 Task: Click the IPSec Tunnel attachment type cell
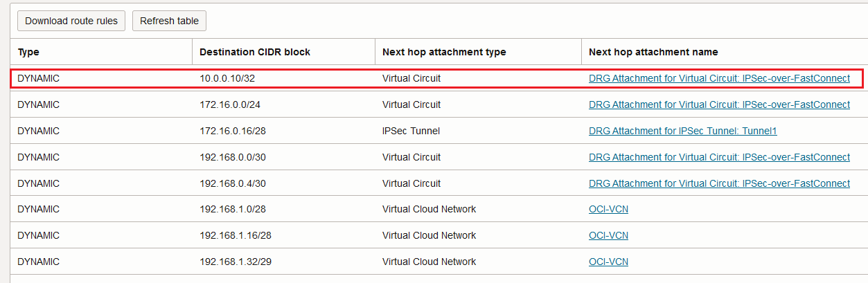click(x=411, y=131)
